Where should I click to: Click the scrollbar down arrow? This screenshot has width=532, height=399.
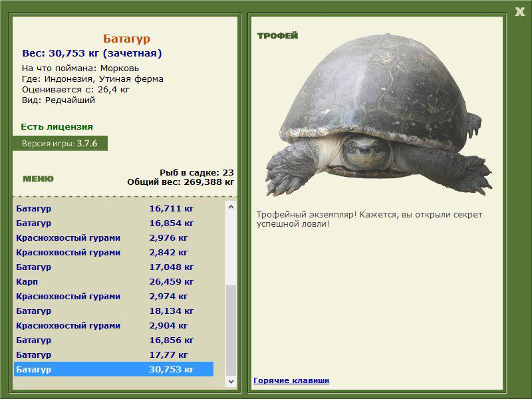pos(231,381)
